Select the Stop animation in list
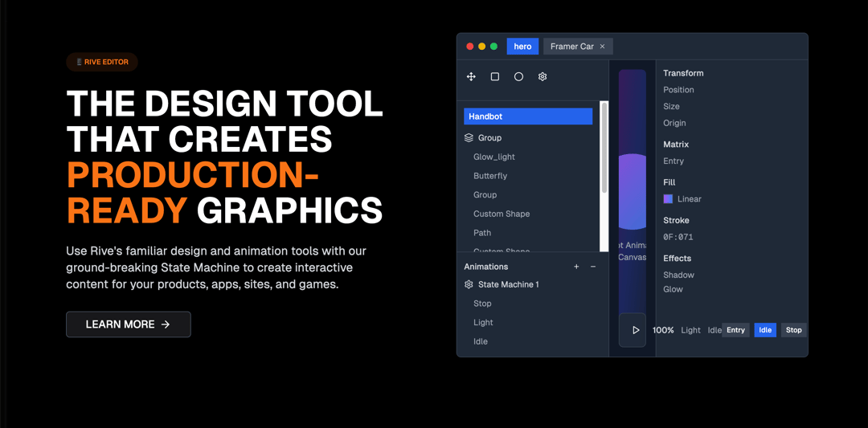 pyautogui.click(x=482, y=304)
